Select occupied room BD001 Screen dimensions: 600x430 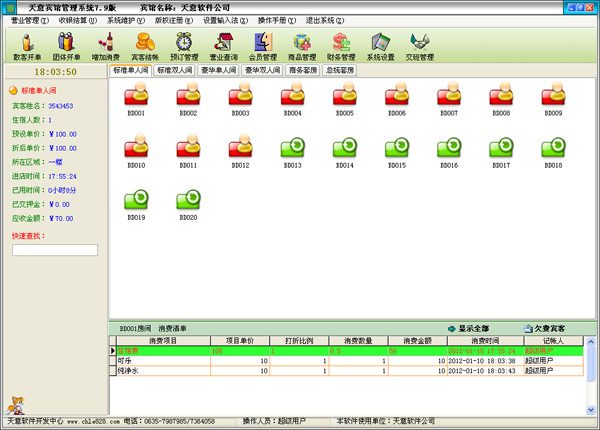136,98
